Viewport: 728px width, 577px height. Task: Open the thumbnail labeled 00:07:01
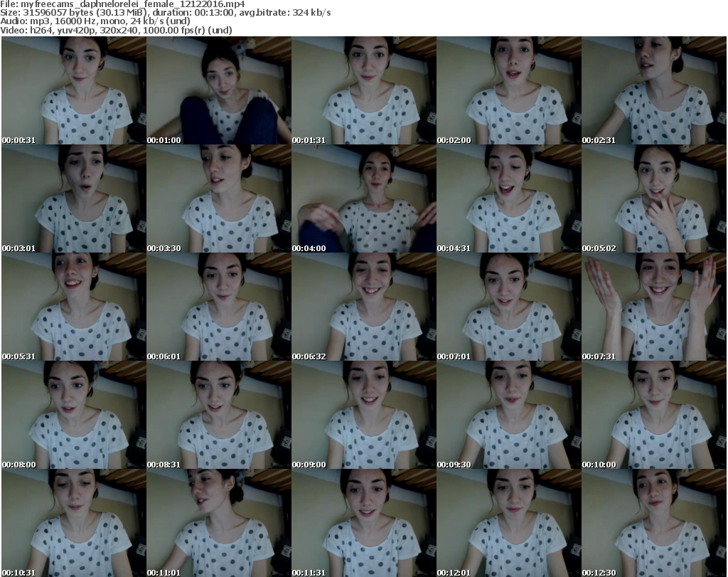click(508, 307)
